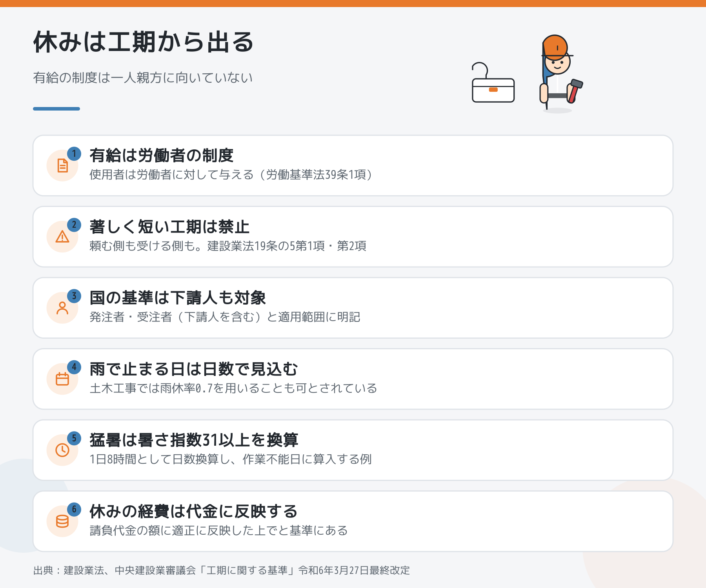The height and width of the screenshot is (588, 706).
Task: Click the toolbox illustration in the header
Action: tap(493, 83)
